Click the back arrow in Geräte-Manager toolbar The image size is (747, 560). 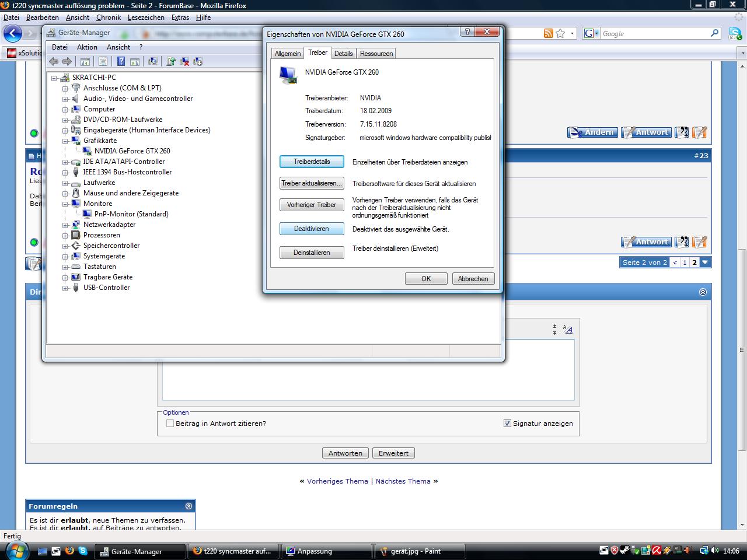click(54, 61)
